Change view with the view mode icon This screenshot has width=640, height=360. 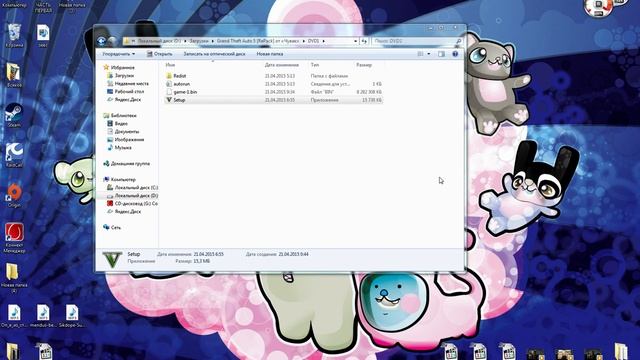420,54
